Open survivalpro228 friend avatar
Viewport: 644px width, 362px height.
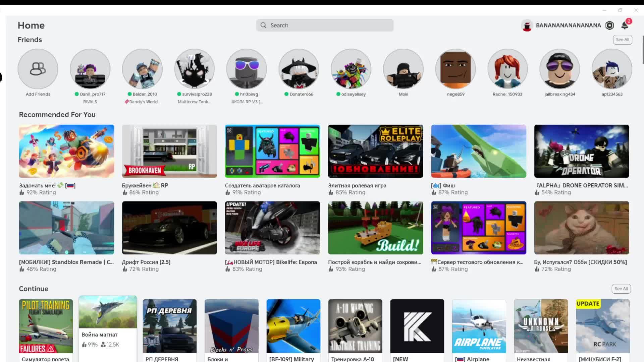point(195,69)
